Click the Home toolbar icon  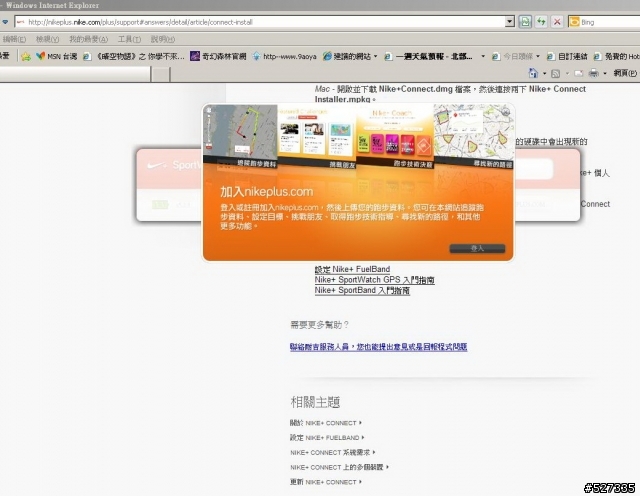point(533,73)
